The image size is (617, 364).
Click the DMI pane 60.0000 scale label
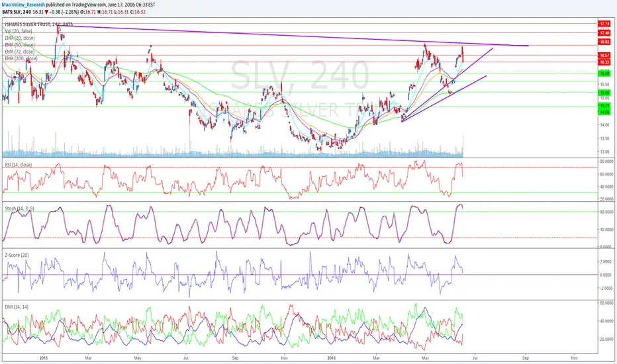[x=606, y=303]
